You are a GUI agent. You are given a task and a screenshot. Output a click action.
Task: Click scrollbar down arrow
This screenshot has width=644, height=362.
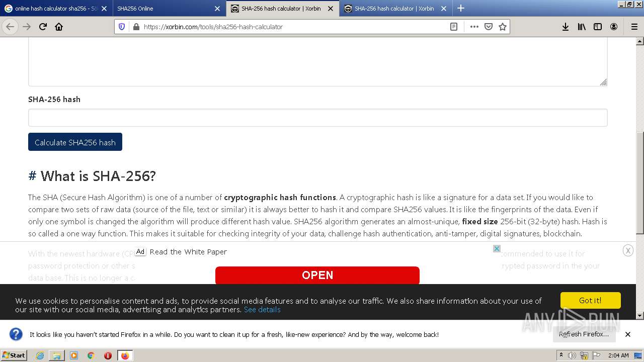(640, 315)
